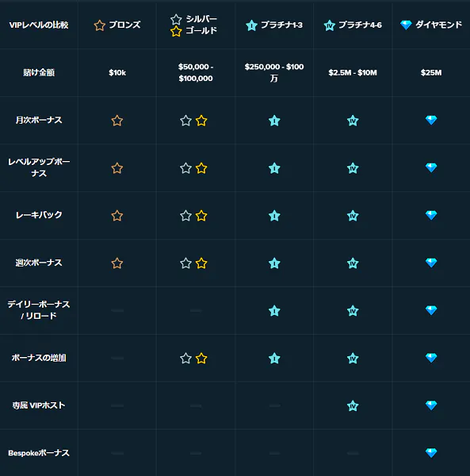470x476 pixels.
Task: Click the gold star next to ゴールド
Action: point(176,31)
